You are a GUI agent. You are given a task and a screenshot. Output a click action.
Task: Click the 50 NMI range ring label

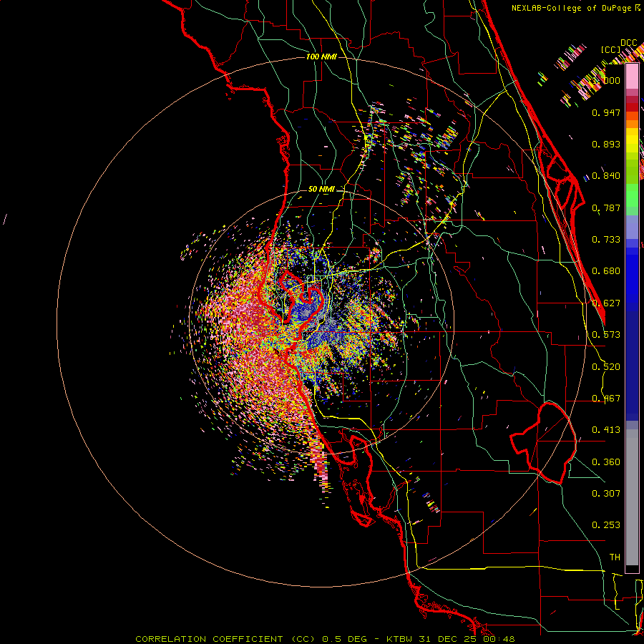(321, 190)
